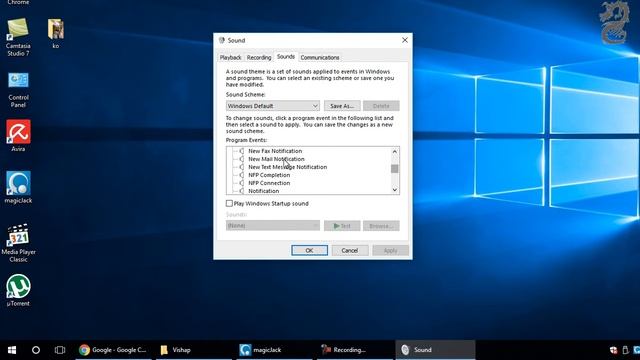Select New Text Message Notification event
640x360 pixels.
coord(287,167)
